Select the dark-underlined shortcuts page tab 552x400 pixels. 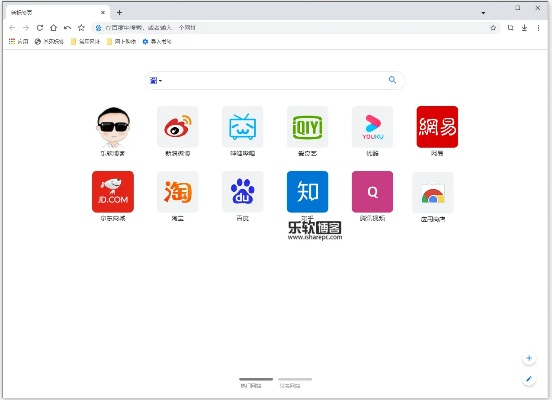256,382
